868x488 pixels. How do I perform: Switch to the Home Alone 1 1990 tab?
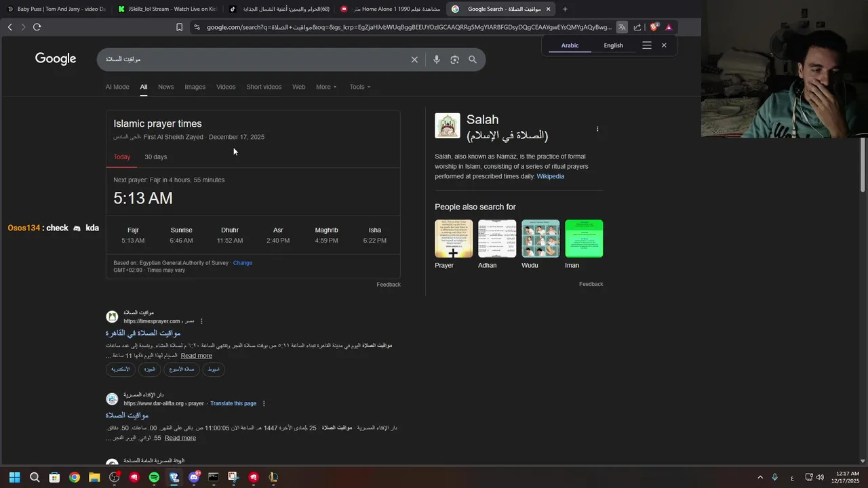click(391, 9)
